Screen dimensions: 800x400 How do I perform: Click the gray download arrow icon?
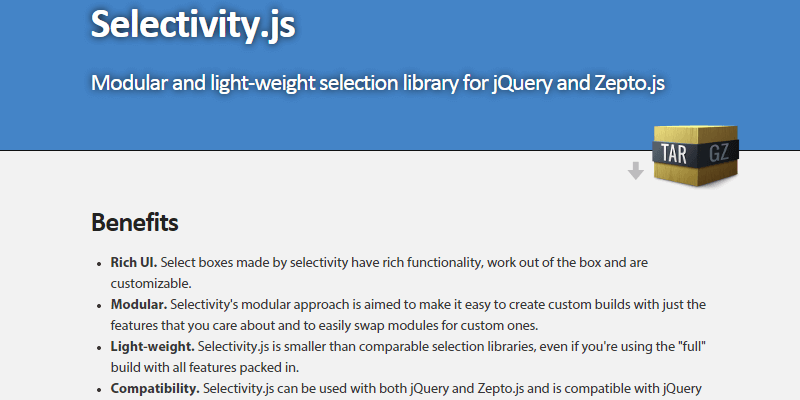coord(635,171)
